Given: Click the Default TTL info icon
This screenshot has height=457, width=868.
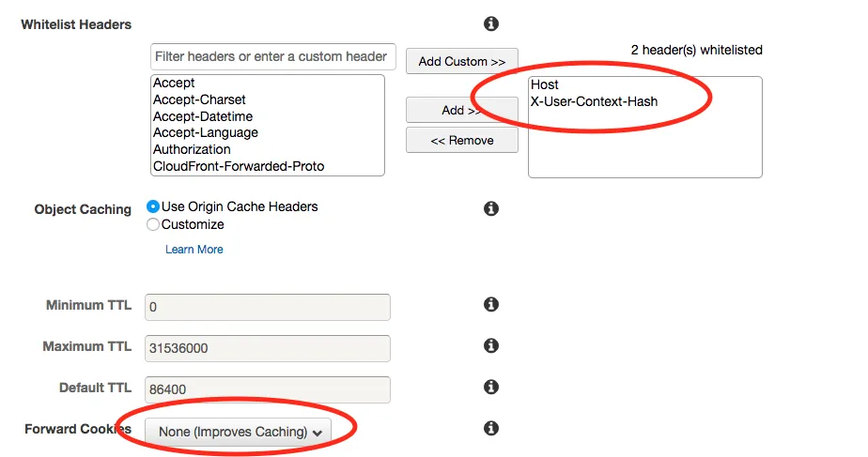Looking at the screenshot, I should click(490, 387).
